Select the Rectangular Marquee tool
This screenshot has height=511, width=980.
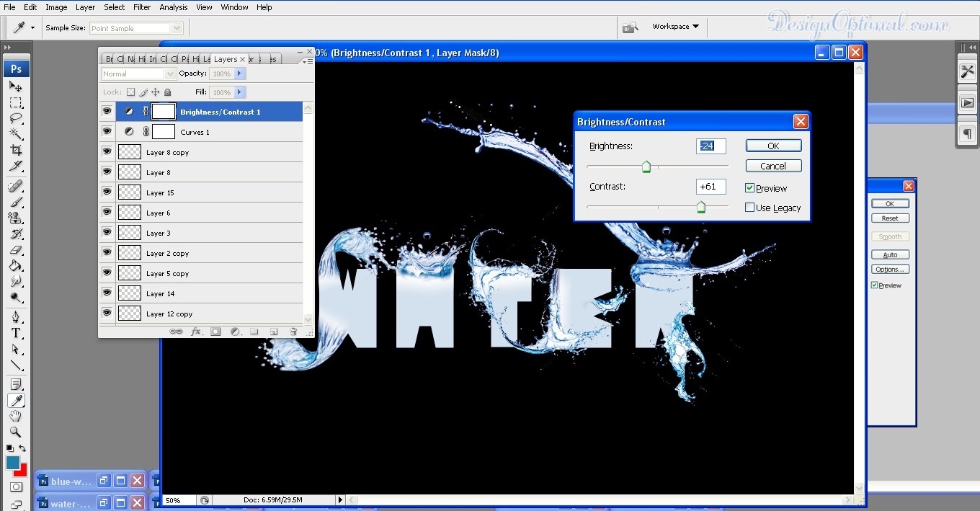(16, 102)
